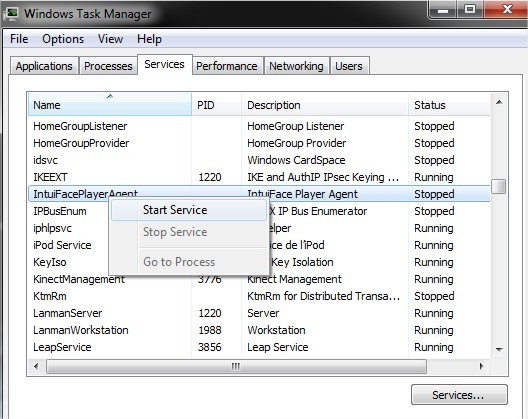Viewport: 528px width, 419px height.
Task: Select the Services tab
Action: click(164, 64)
